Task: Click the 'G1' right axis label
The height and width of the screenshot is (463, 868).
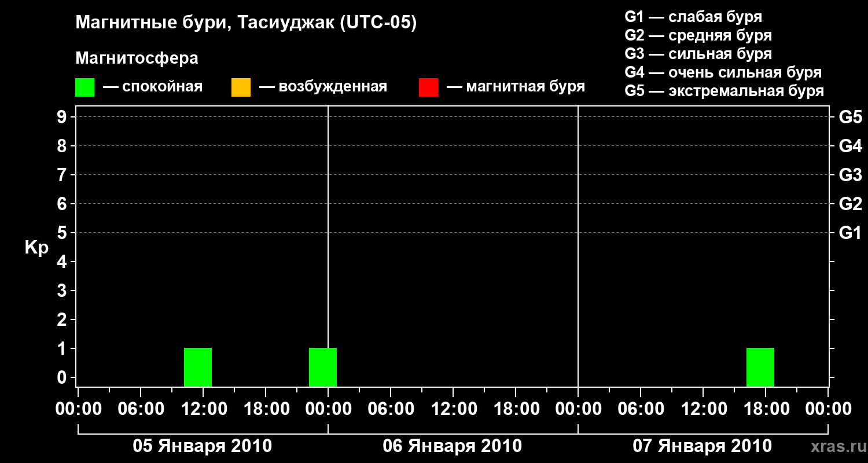Action: click(x=850, y=233)
